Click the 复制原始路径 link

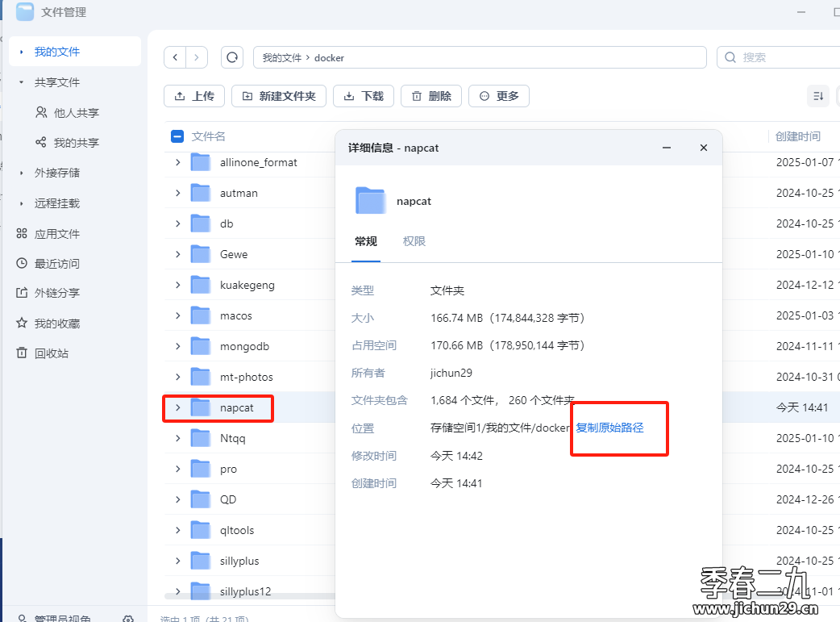(x=609, y=428)
